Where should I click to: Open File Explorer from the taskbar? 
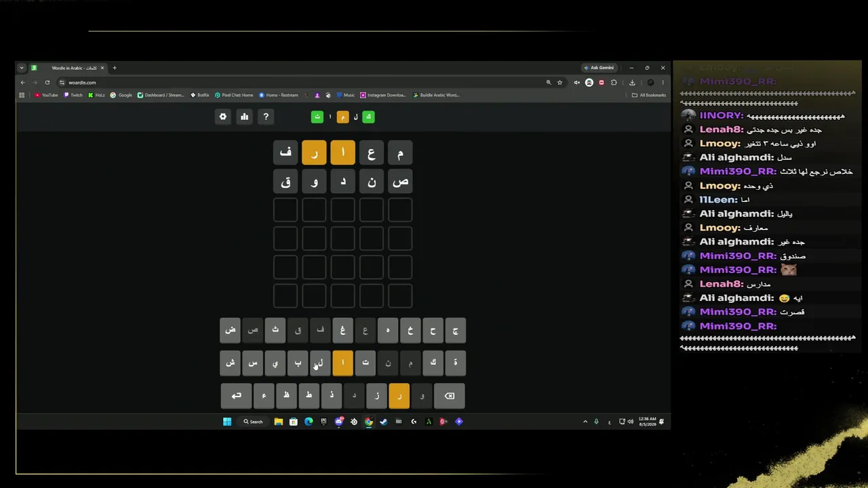tap(278, 422)
